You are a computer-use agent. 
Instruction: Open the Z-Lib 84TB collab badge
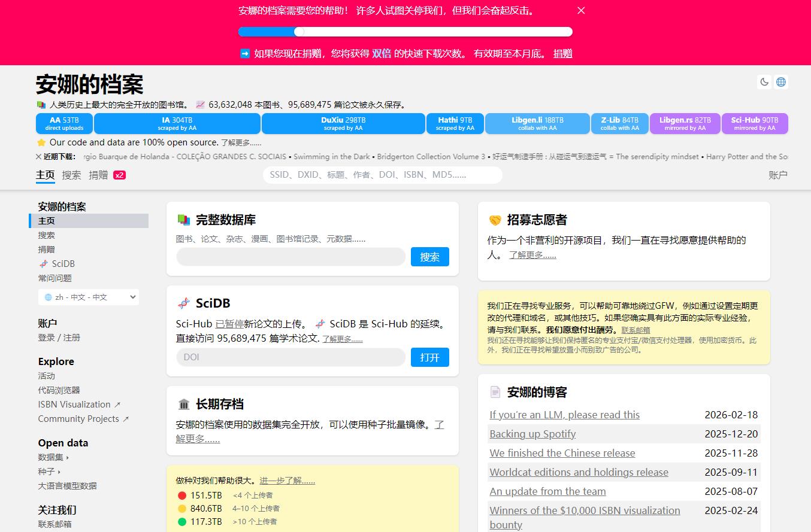click(619, 123)
